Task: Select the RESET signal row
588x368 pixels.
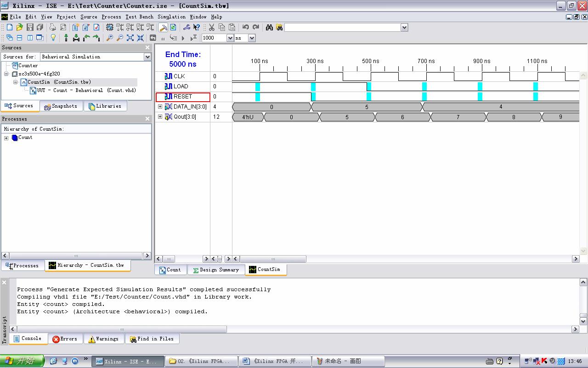Action: (183, 97)
